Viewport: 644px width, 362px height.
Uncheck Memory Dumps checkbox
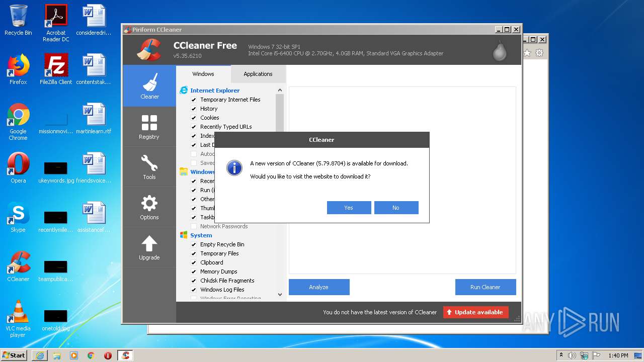click(x=194, y=271)
